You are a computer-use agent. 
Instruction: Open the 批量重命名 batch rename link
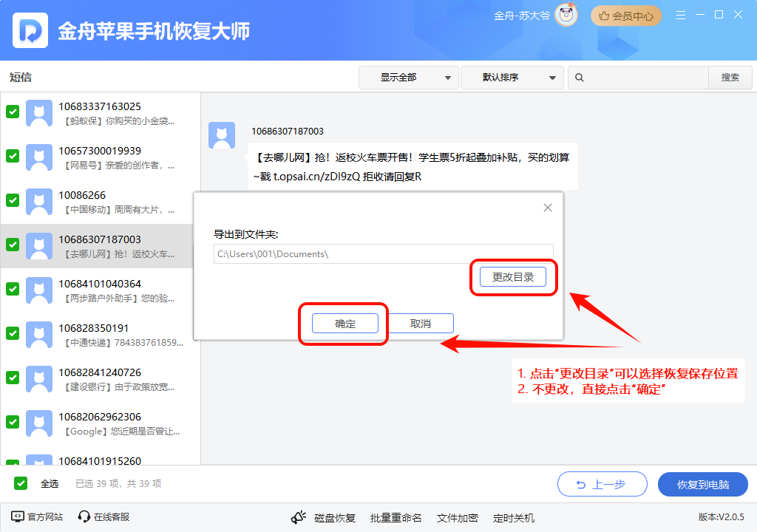pos(396,518)
